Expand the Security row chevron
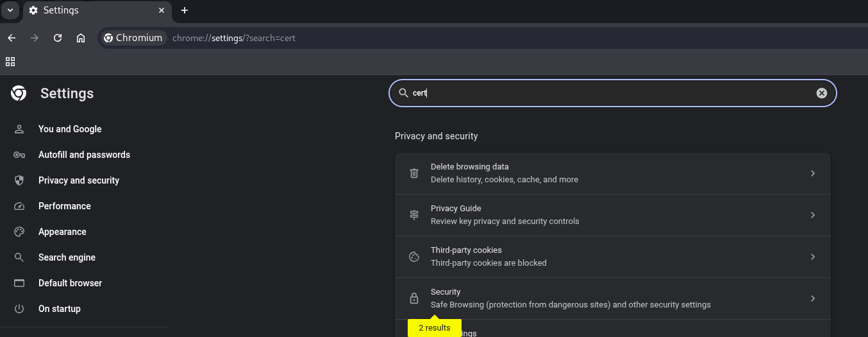 pos(812,298)
